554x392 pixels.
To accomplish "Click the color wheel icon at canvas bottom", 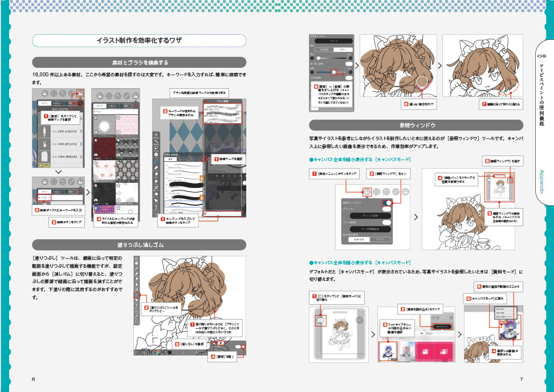I will pyautogui.click(x=157, y=352).
